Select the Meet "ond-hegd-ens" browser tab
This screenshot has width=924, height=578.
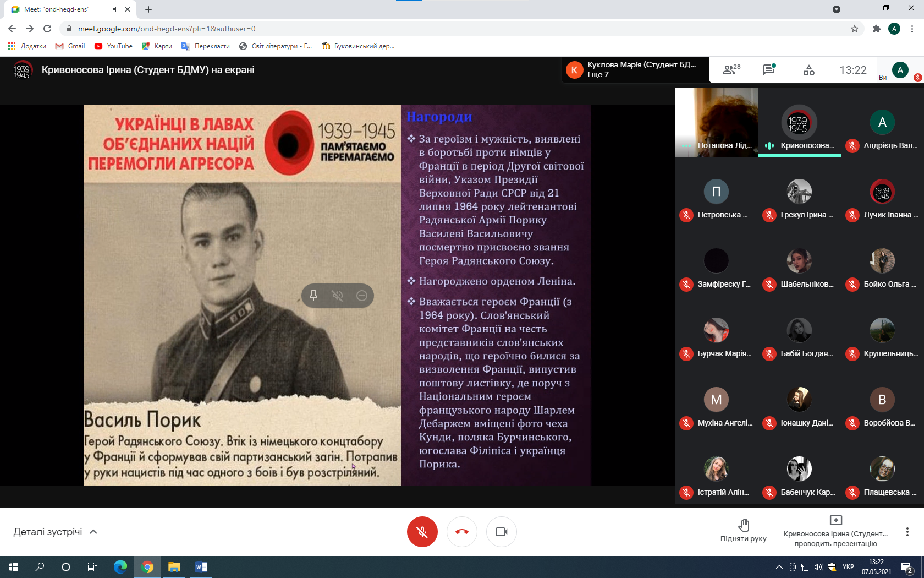pyautogui.click(x=61, y=9)
